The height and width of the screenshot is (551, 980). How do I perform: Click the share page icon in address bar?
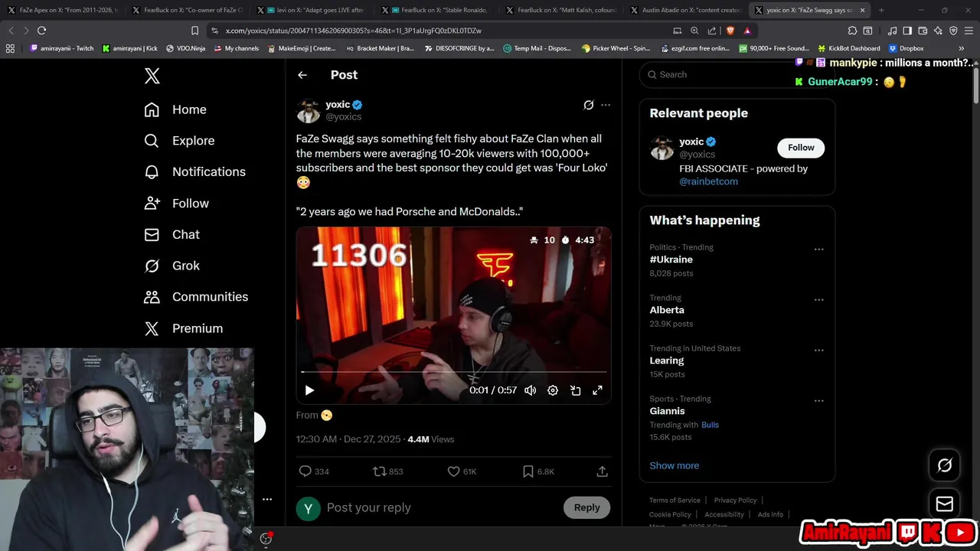click(712, 31)
